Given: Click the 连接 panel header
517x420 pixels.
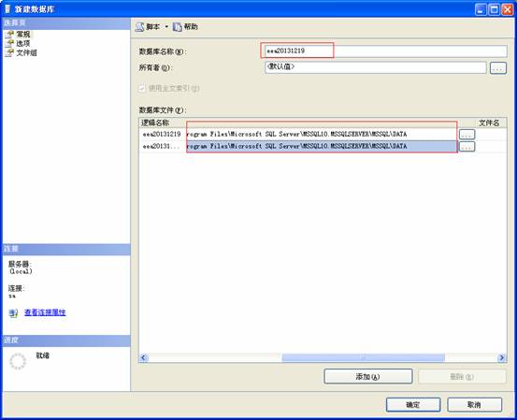Looking at the screenshot, I should point(66,249).
